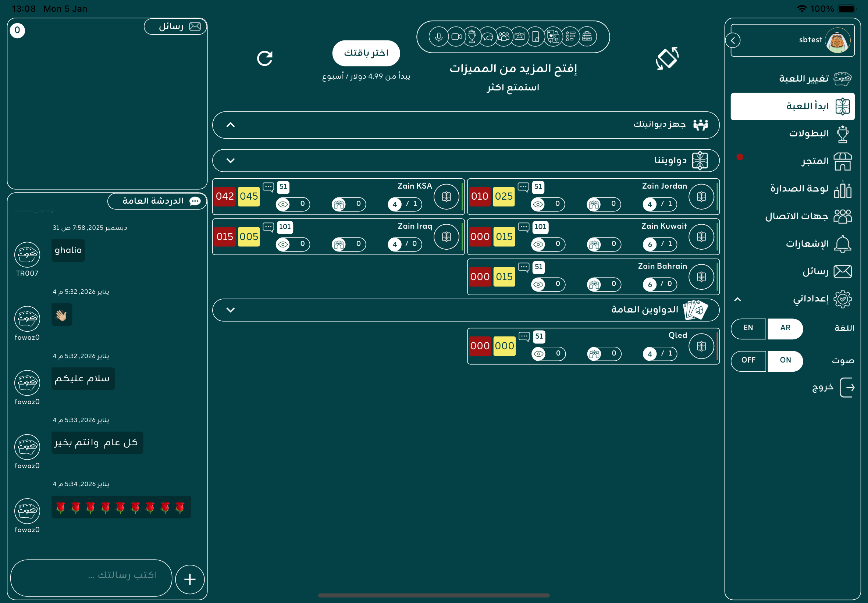Open البطولات tournaments menu item
Image resolution: width=868 pixels, height=603 pixels.
[809, 134]
